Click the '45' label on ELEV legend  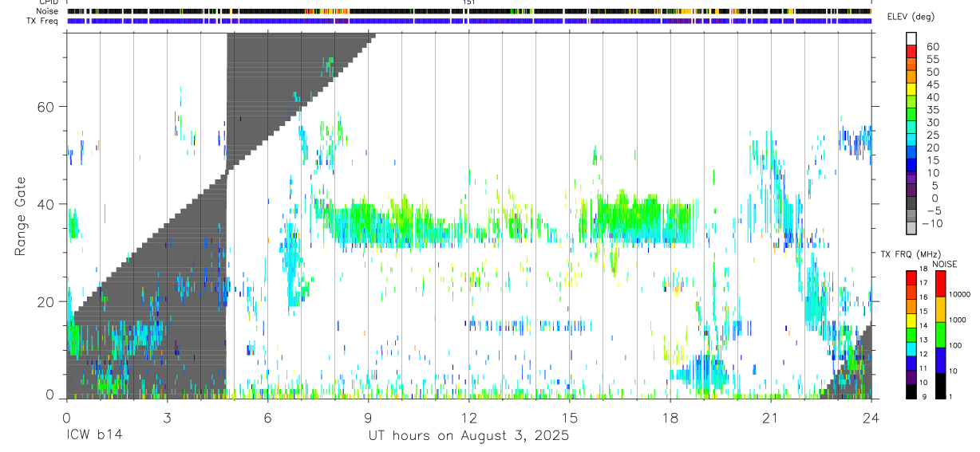coord(931,85)
